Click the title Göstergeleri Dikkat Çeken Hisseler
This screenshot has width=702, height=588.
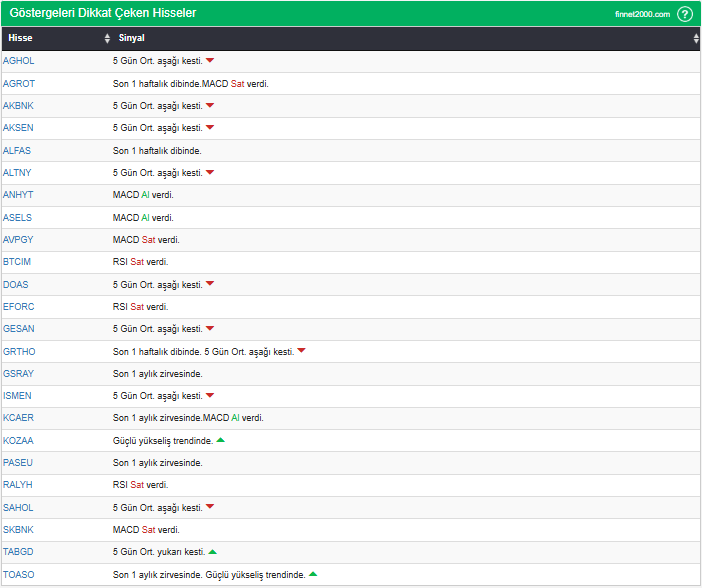[103, 13]
